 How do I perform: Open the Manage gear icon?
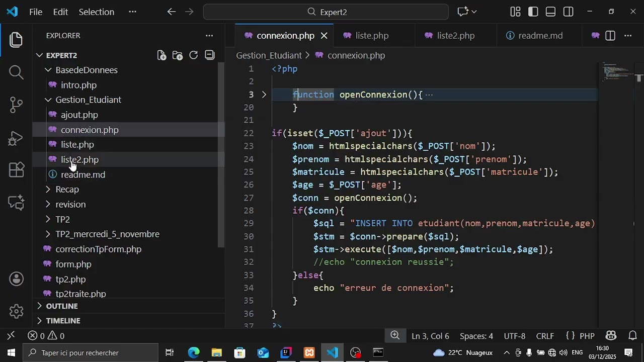pyautogui.click(x=16, y=311)
